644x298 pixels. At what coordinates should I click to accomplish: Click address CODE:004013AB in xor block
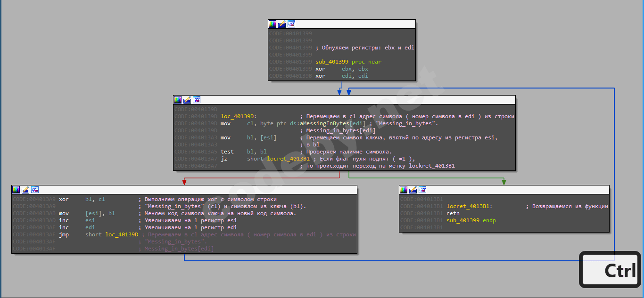[x=34, y=213]
